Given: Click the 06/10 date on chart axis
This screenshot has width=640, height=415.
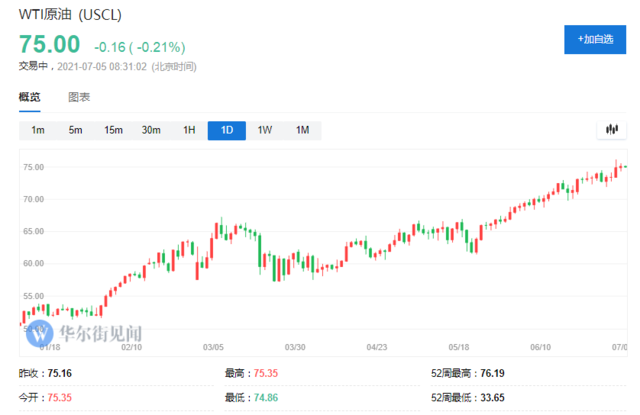Looking at the screenshot, I should (540, 347).
